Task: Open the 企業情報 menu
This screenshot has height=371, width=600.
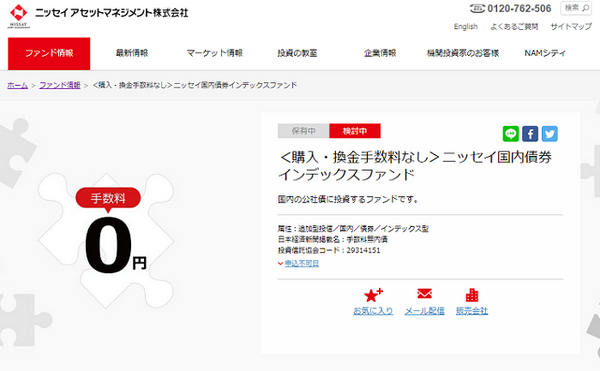Action: [x=380, y=53]
